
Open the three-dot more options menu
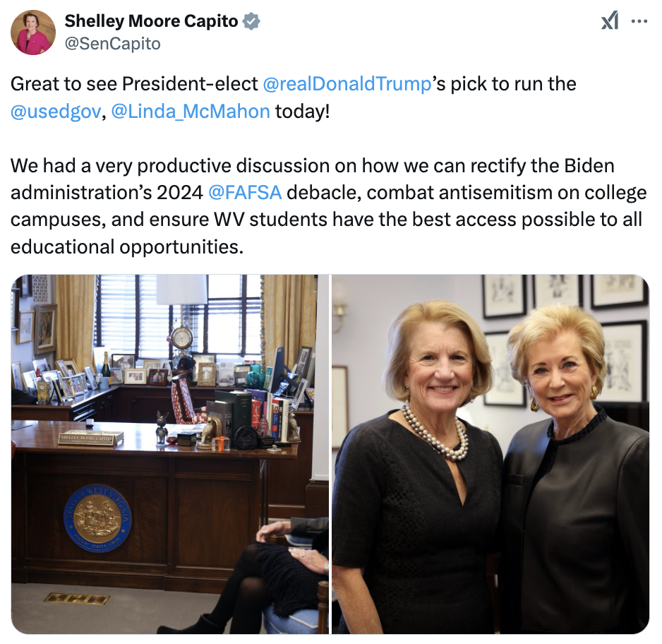click(639, 21)
